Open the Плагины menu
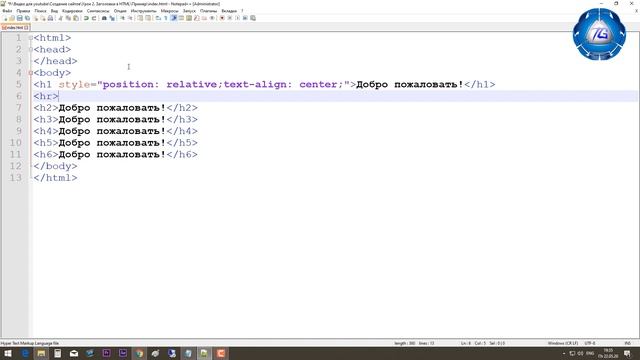Screen dimensions: 640x360 (x=209, y=11)
